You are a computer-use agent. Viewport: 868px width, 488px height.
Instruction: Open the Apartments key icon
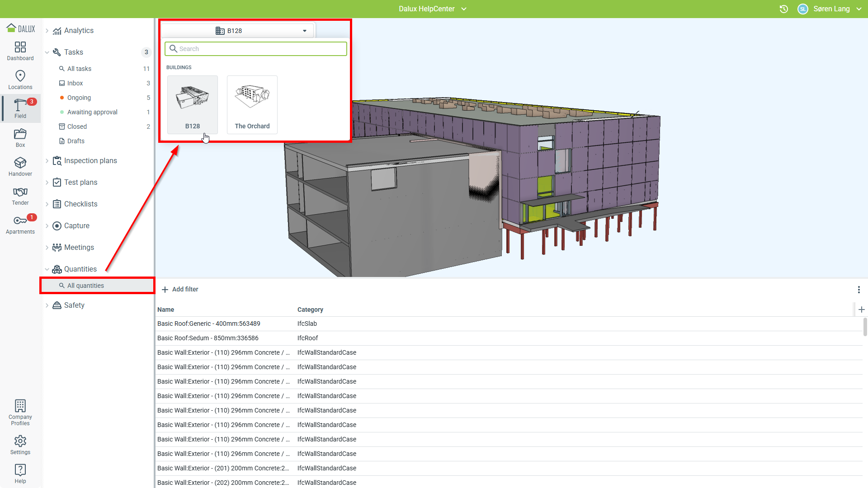[x=20, y=224]
